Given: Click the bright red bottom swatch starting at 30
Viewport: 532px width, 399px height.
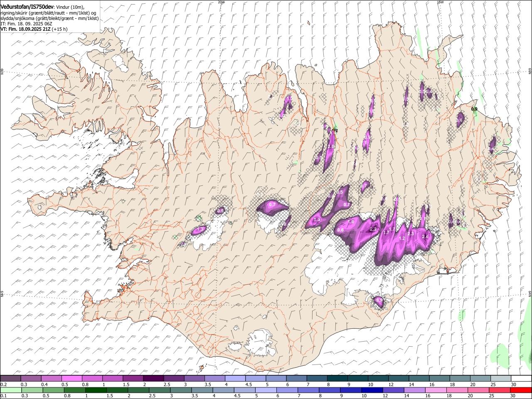Looking at the screenshot, I should (521, 390).
